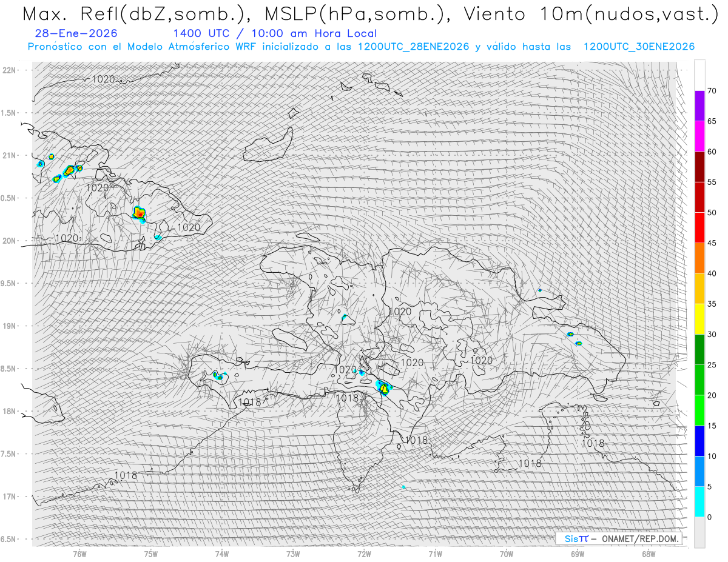This screenshot has width=728, height=562.
Task: Click longitude axis label '74W'
Action: (222, 554)
